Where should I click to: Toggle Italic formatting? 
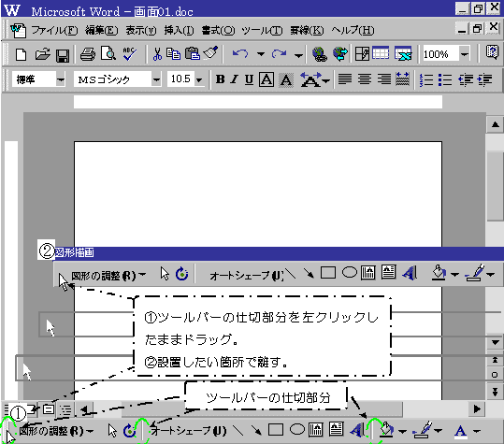(235, 79)
